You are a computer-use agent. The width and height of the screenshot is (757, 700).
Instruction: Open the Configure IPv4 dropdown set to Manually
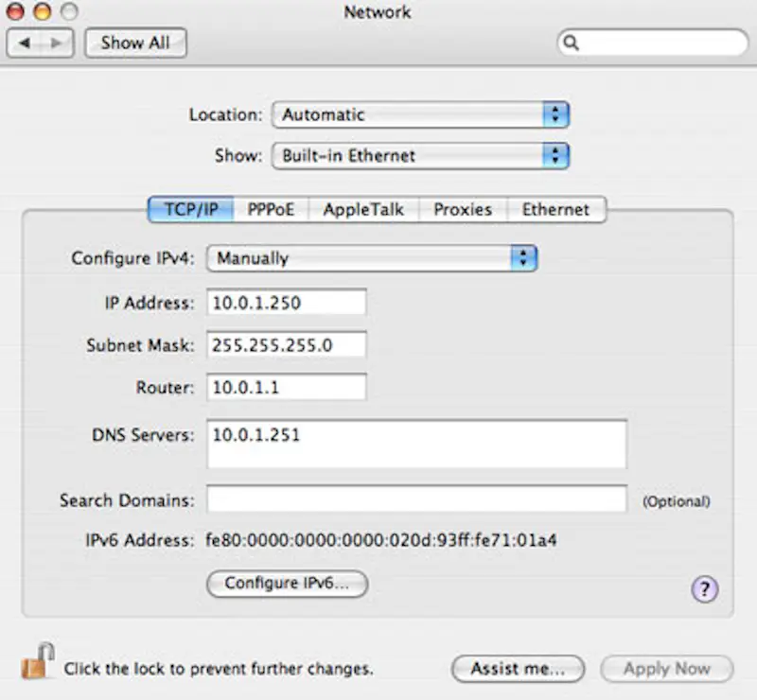pos(372,257)
